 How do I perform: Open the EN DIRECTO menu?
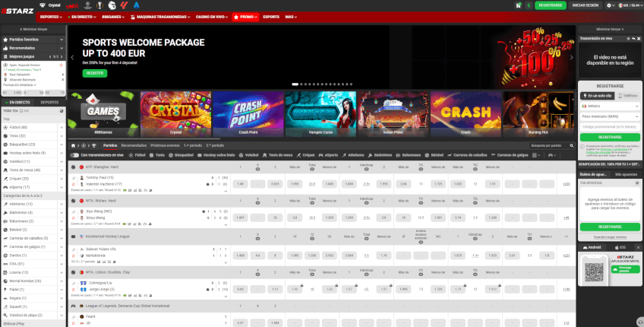(x=82, y=17)
